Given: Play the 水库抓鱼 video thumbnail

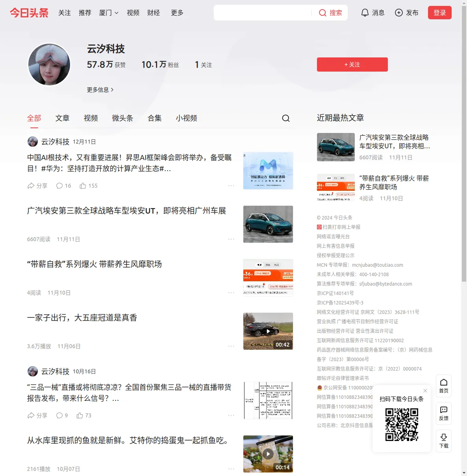Looking at the screenshot, I should click(x=268, y=454).
